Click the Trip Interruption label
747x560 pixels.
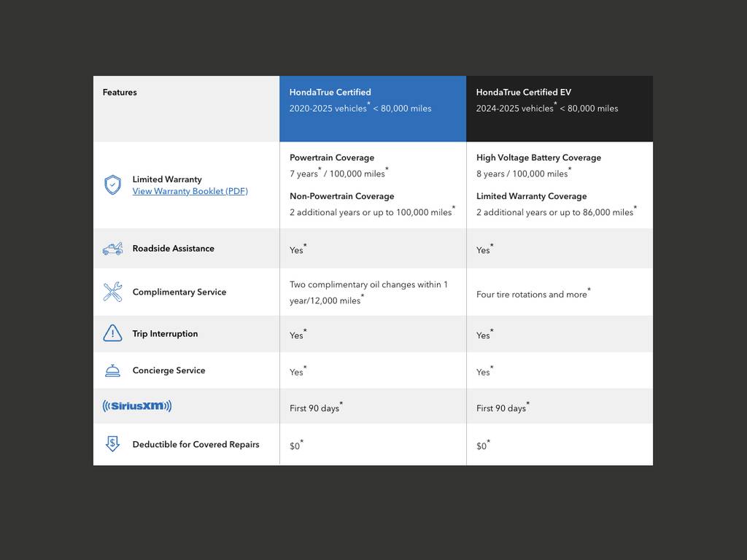pyautogui.click(x=165, y=334)
